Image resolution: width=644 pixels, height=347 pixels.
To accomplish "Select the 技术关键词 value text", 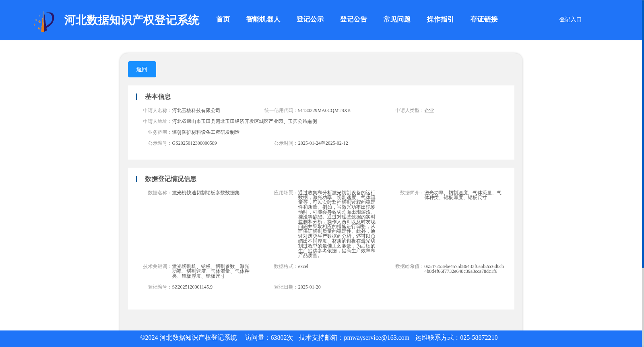I will (x=211, y=271).
